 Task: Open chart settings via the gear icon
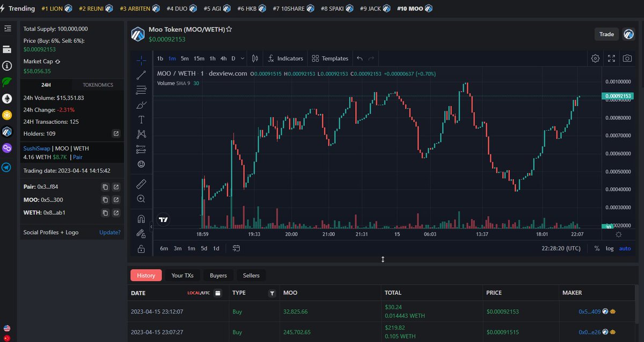click(x=595, y=58)
